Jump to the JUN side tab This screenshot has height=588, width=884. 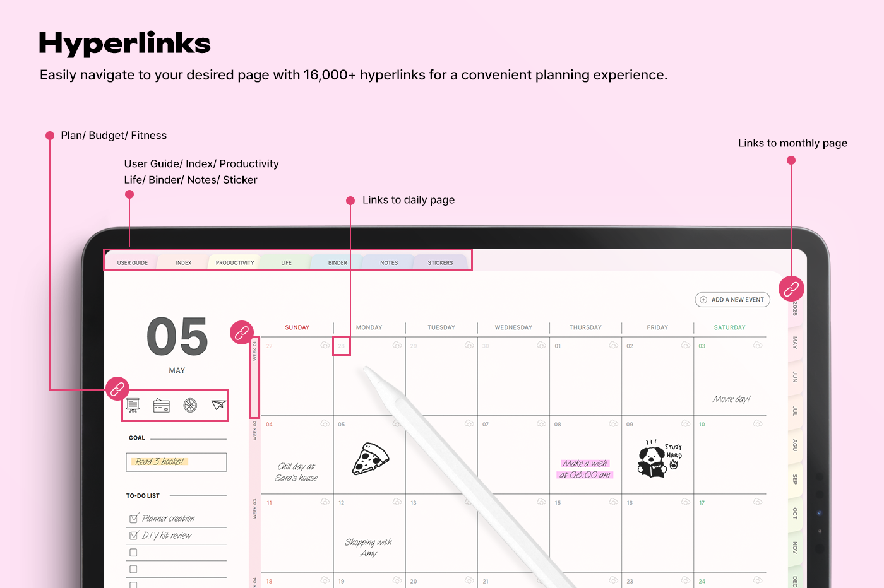[795, 377]
